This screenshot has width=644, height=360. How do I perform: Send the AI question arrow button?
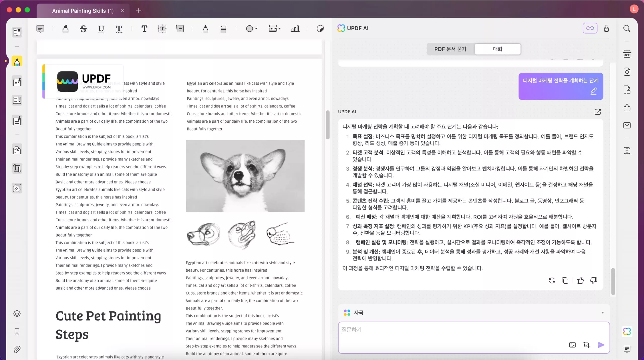click(x=601, y=345)
